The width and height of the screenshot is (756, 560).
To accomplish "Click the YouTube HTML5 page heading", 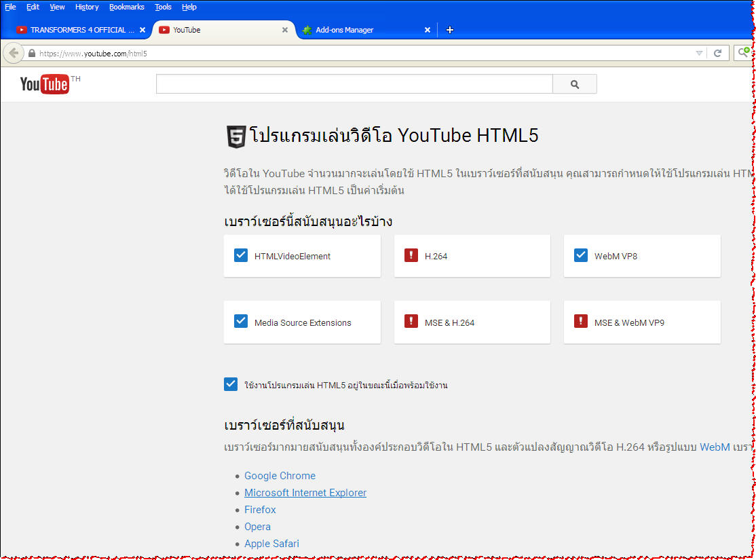I will 394,136.
